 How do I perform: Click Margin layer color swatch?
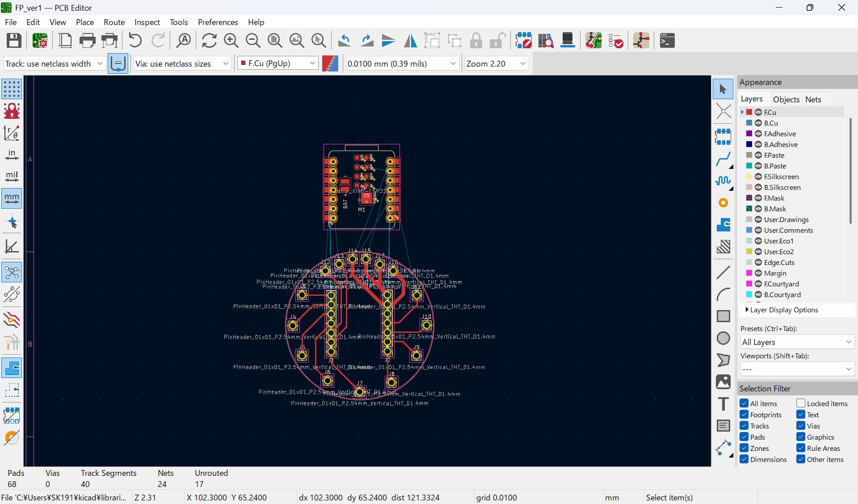[x=749, y=273]
